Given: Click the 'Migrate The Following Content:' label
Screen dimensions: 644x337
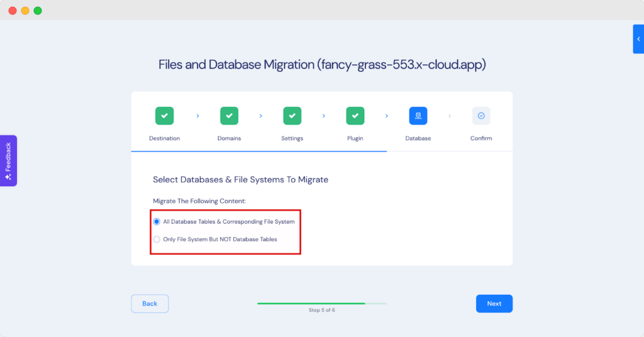Looking at the screenshot, I should coord(199,201).
